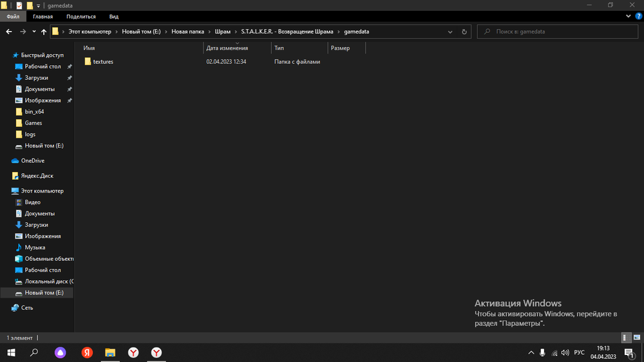The height and width of the screenshot is (362, 644).
Task: Click Шрам in the breadcrumb path
Action: [x=223, y=32]
